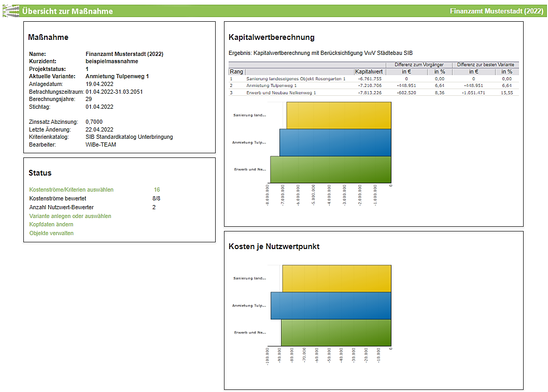Click green Erwerb bar in Kapitalwertberechnung chart

(330, 169)
